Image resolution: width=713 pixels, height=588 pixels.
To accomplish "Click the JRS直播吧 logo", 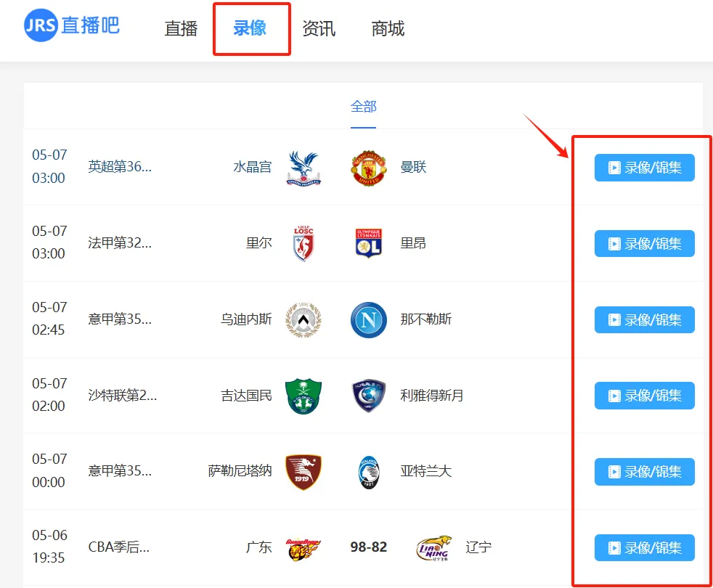I will (72, 25).
